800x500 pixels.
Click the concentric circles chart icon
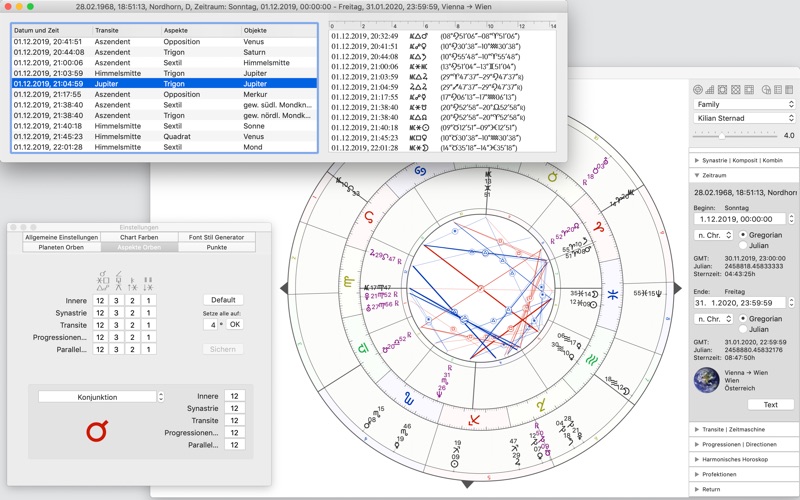point(698,90)
